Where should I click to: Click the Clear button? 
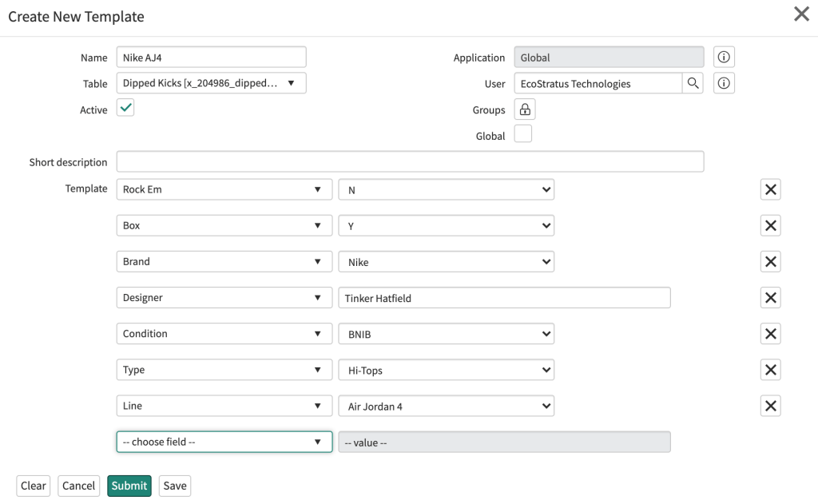pos(34,486)
